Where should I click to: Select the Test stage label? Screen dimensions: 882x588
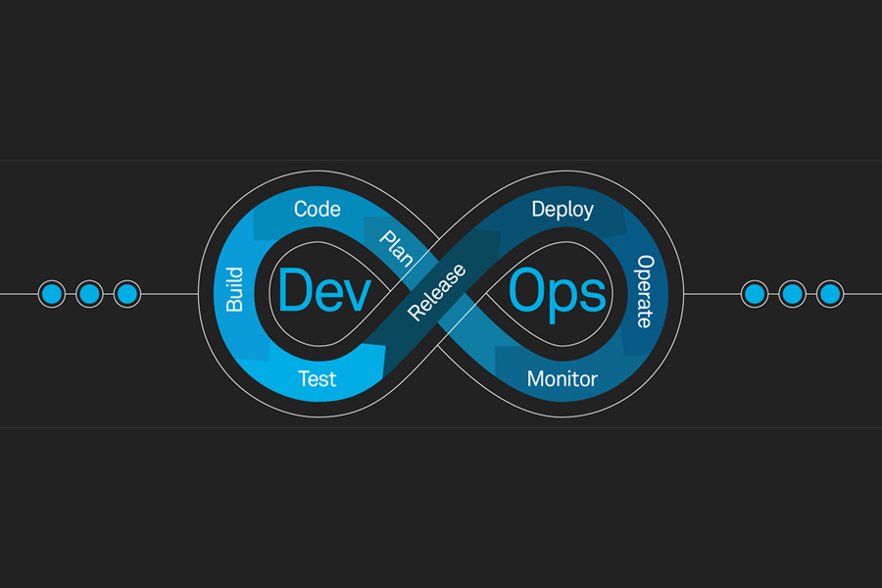(316, 378)
